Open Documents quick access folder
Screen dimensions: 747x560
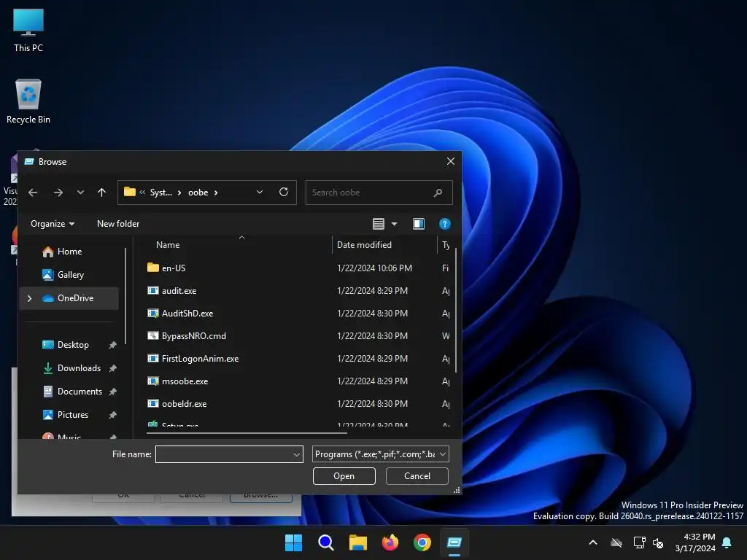click(79, 392)
